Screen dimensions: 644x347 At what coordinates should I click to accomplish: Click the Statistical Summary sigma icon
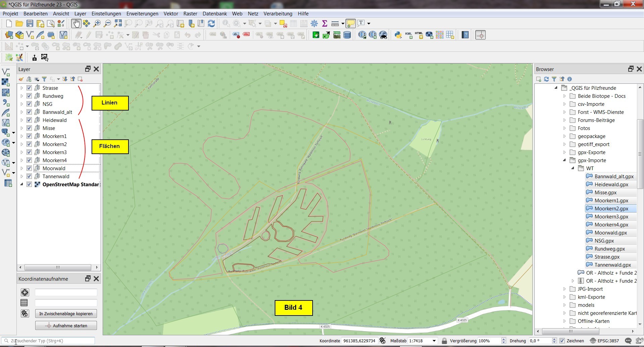324,23
